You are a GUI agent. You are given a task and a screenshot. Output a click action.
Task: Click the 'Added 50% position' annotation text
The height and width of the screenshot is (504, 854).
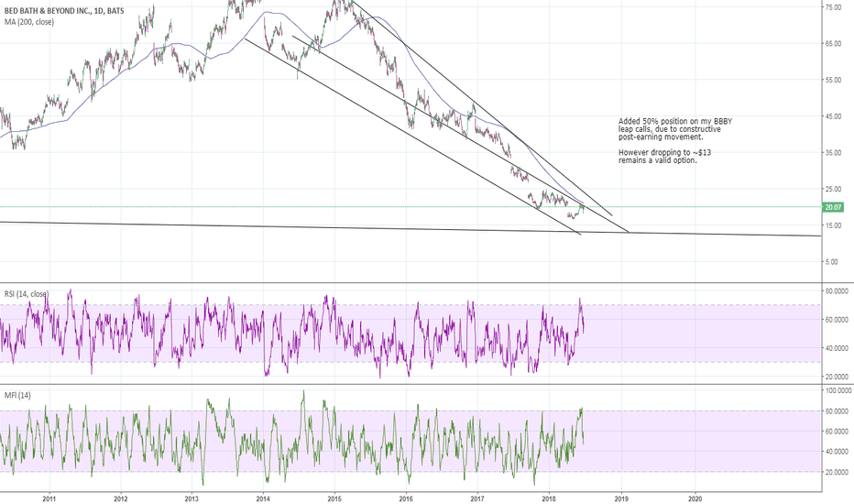click(x=674, y=129)
